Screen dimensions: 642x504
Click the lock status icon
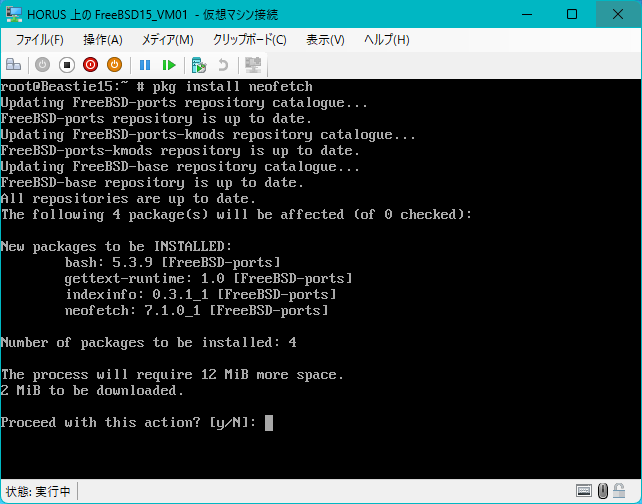(x=619, y=490)
